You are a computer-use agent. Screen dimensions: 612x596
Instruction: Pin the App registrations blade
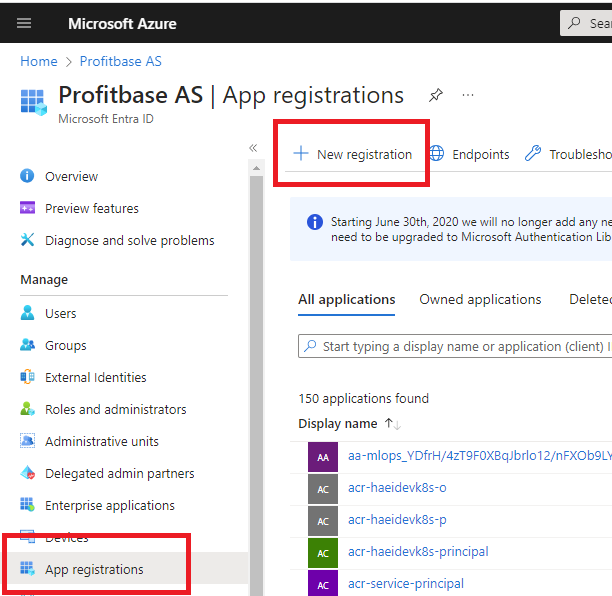click(x=436, y=95)
